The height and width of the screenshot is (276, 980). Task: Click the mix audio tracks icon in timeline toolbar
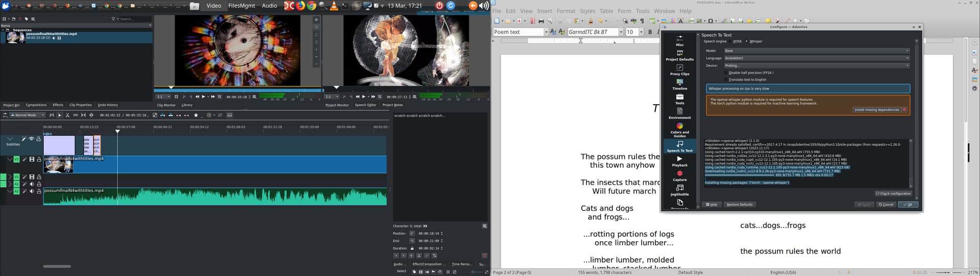pyautogui.click(x=220, y=115)
